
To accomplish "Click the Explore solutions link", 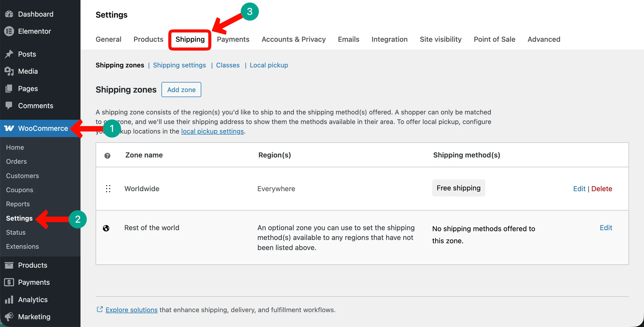I will coord(132,310).
